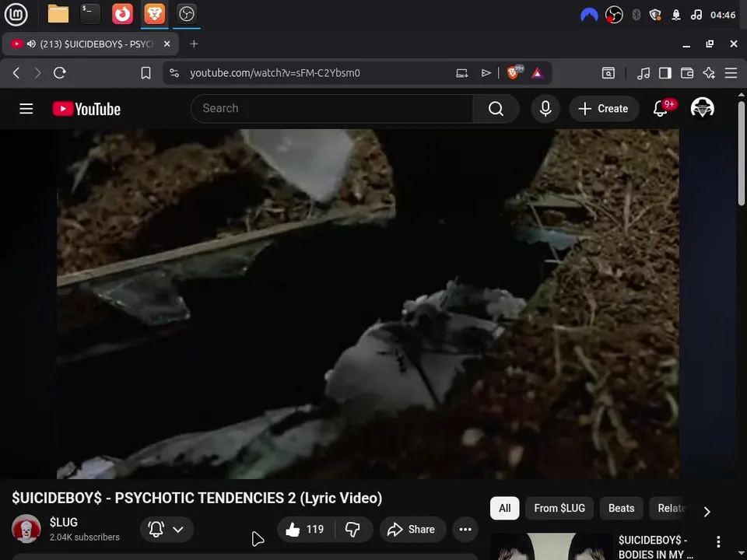Open a new browser tab
Image resolution: width=747 pixels, height=560 pixels.
[x=194, y=44]
